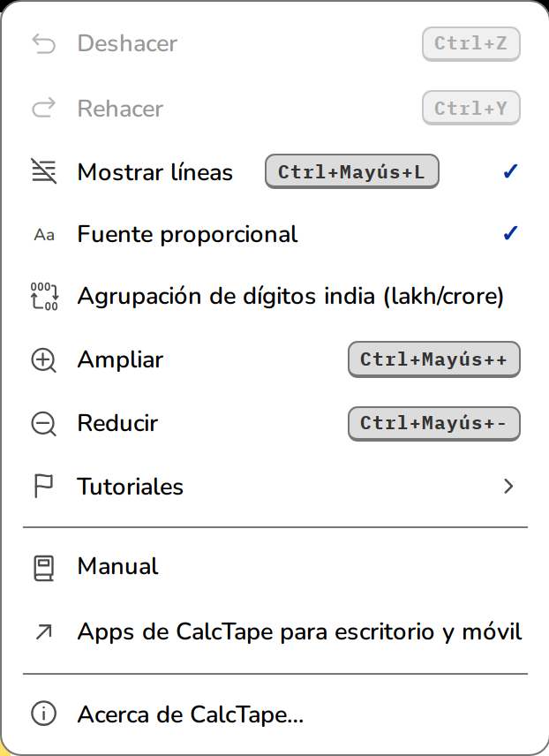Click the digit grouping icon

pyautogui.click(x=44, y=296)
